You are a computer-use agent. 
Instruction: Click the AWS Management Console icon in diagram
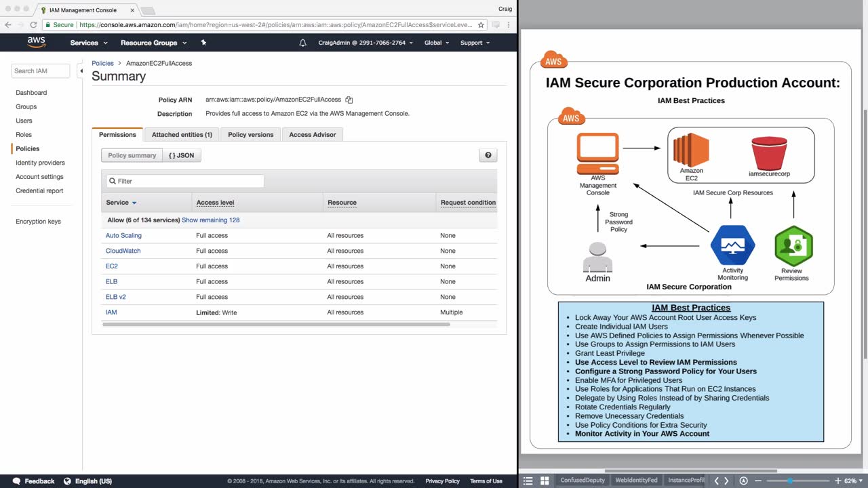click(x=597, y=154)
